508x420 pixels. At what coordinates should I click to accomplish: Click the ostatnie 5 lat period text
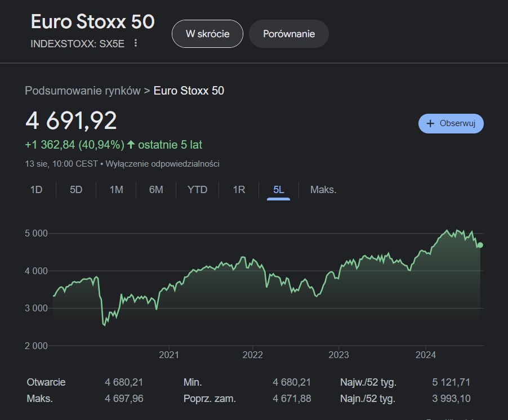pyautogui.click(x=170, y=145)
